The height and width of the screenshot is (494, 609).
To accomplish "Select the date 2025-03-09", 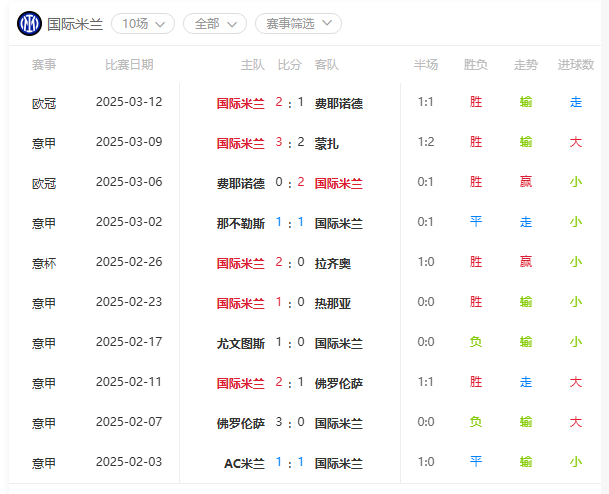I will point(129,142).
